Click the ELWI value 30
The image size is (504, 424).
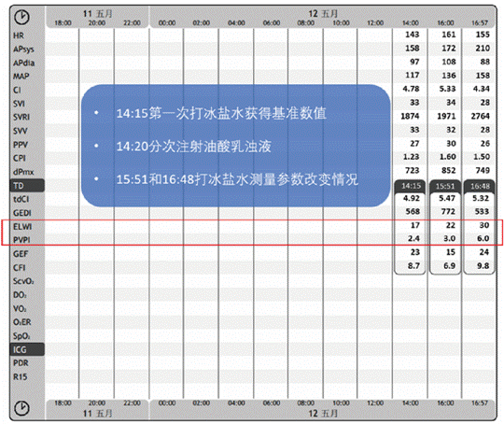coord(484,225)
